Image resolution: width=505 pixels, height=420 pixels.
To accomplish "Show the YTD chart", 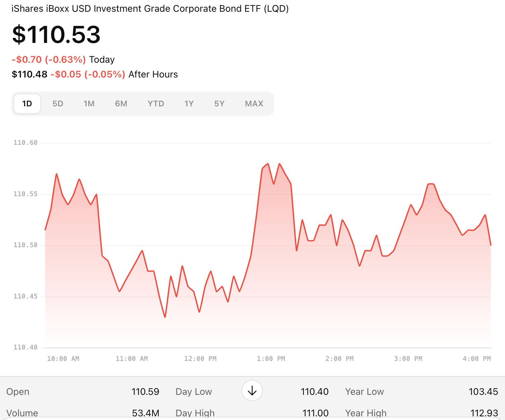I will tap(156, 104).
